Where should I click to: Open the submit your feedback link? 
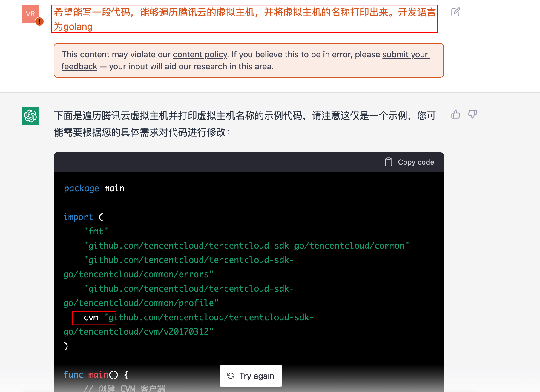[x=406, y=54]
